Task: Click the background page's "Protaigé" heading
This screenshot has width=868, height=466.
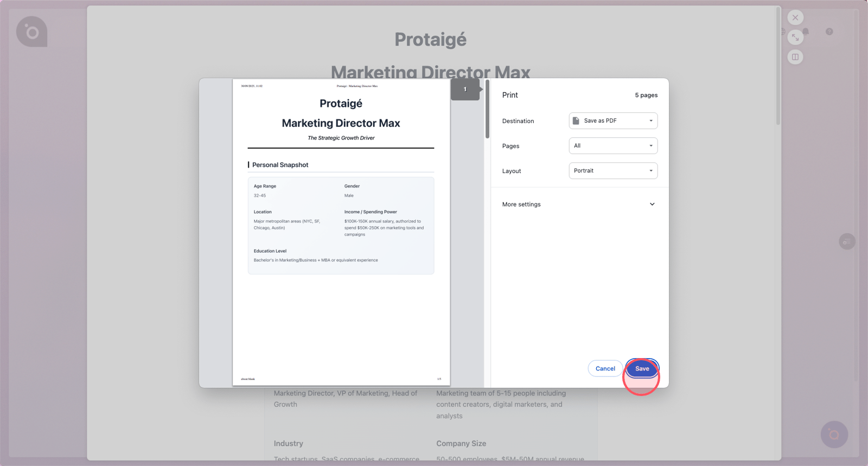Action: tap(431, 40)
